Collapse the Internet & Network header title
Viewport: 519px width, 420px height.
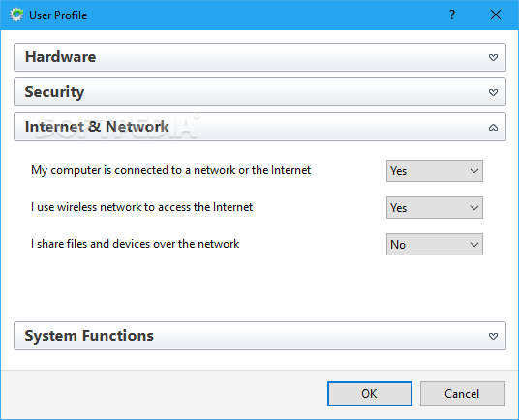(97, 127)
